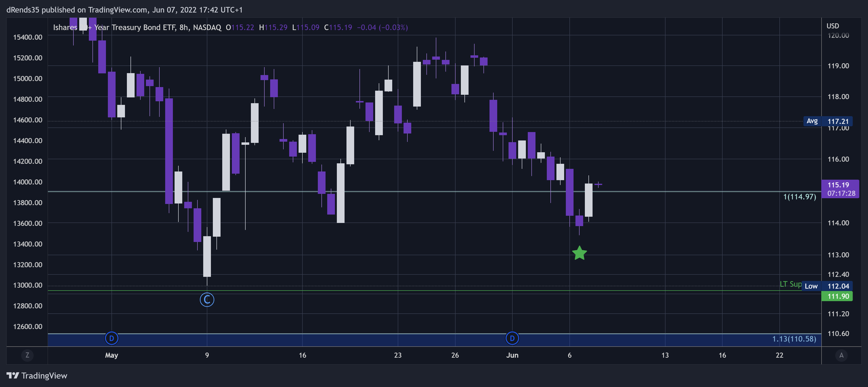This screenshot has height=387, width=868.
Task: Click the 110.60 right scale label
Action: pos(838,334)
